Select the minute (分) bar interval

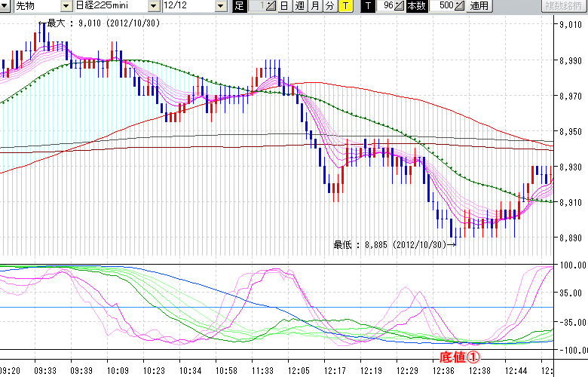(329, 6)
